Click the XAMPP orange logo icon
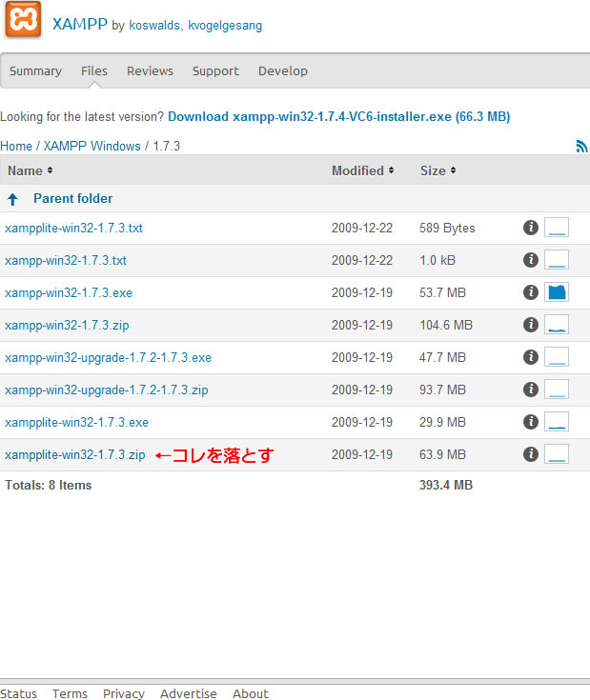This screenshot has width=590, height=700. point(23,20)
